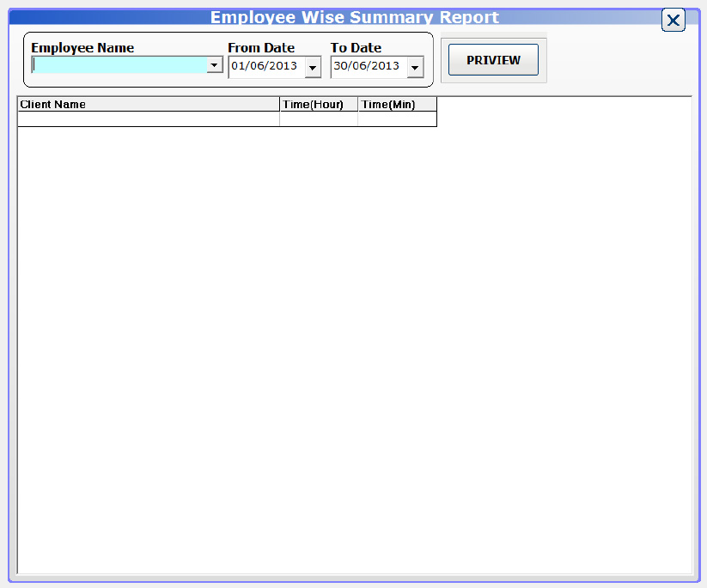Expand the From Date calendar dropdown
Screen dimensions: 707x588
[312, 66]
